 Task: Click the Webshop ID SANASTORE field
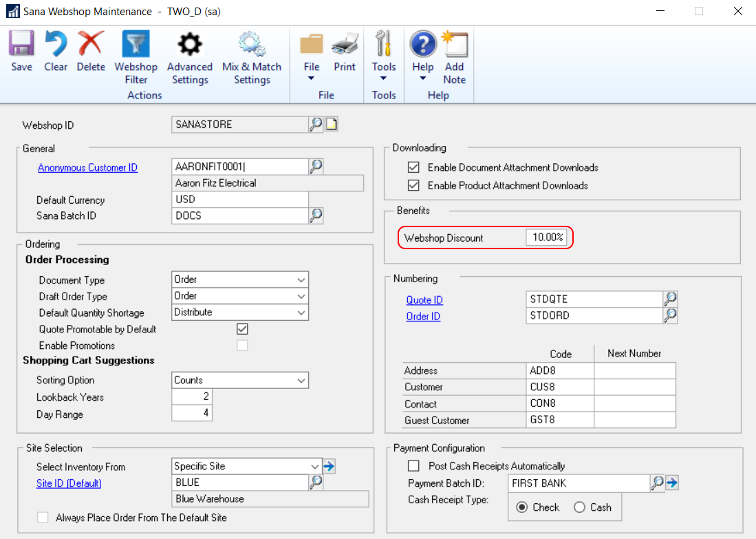240,125
